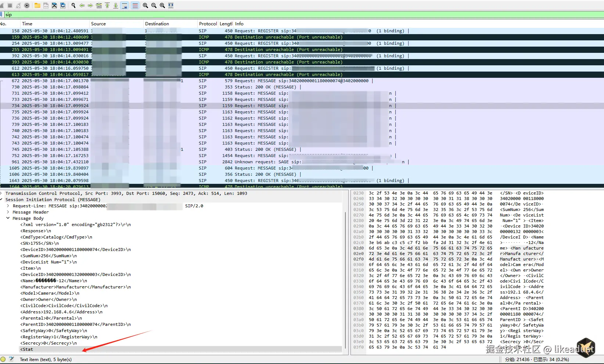604x364 pixels.
Task: Go back with the green left arrow
Action: tap(82, 6)
